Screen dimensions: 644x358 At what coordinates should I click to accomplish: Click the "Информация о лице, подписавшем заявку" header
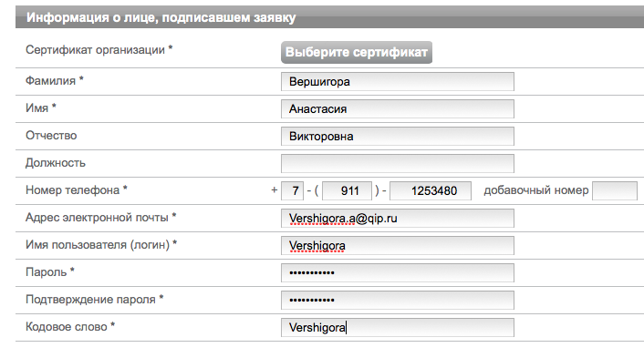click(x=161, y=17)
